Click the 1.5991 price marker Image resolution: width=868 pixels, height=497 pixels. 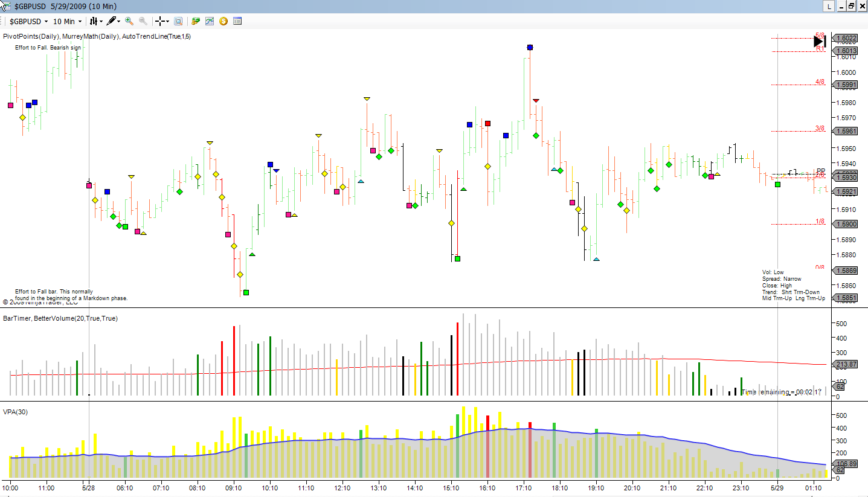click(x=846, y=85)
